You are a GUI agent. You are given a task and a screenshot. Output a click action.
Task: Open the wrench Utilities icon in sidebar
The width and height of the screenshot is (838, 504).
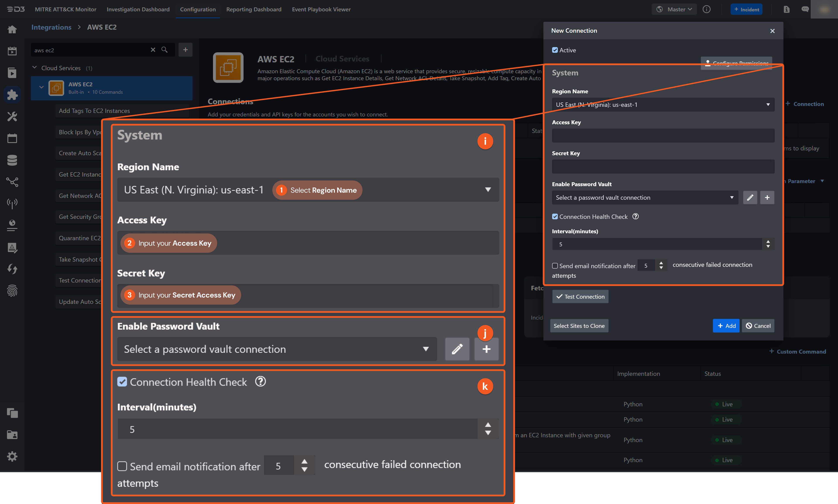click(x=12, y=116)
